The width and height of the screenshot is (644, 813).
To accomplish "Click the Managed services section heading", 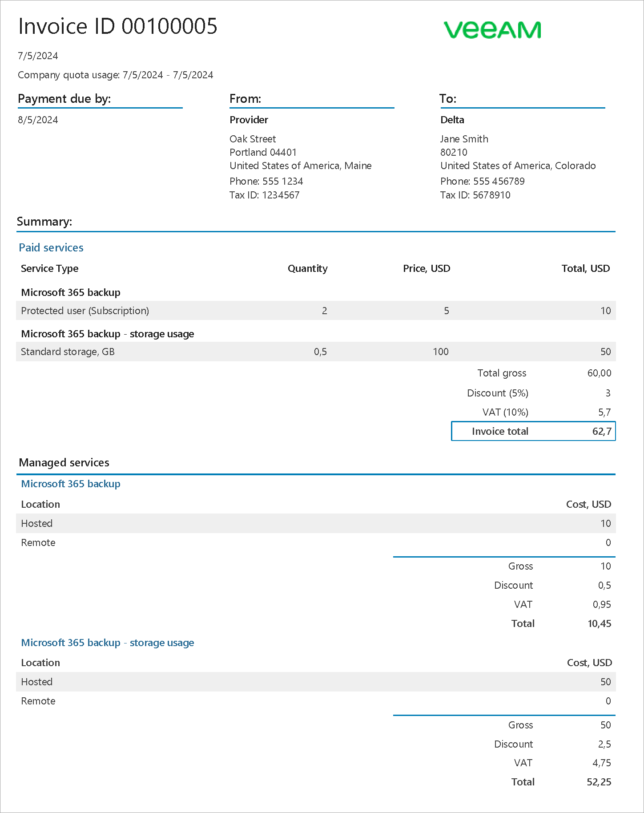I will coord(64,462).
